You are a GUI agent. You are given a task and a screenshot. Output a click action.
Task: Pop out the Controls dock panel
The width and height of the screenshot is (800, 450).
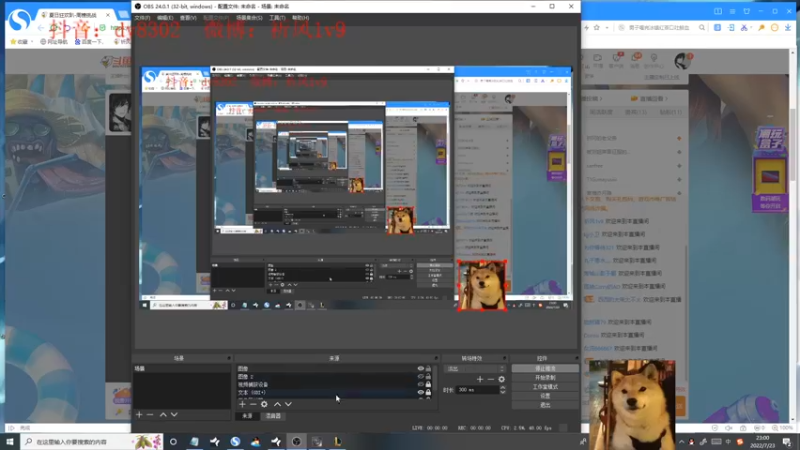577,358
